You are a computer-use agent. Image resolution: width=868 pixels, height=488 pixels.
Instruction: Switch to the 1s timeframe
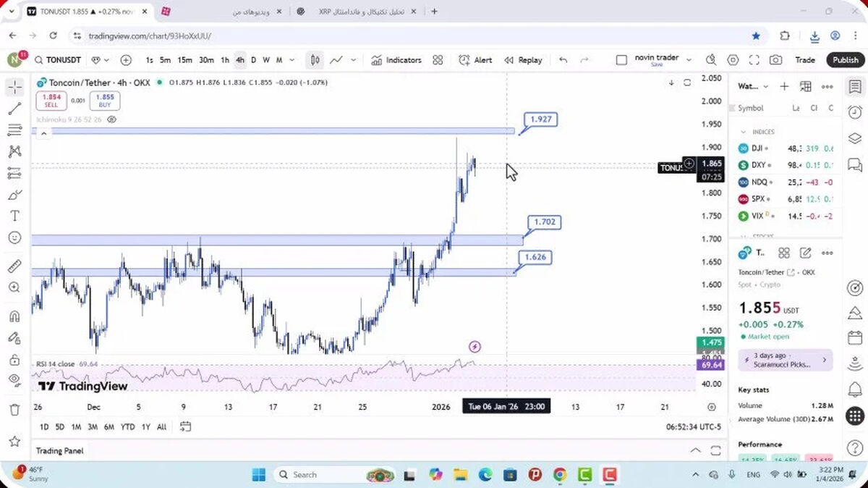149,60
